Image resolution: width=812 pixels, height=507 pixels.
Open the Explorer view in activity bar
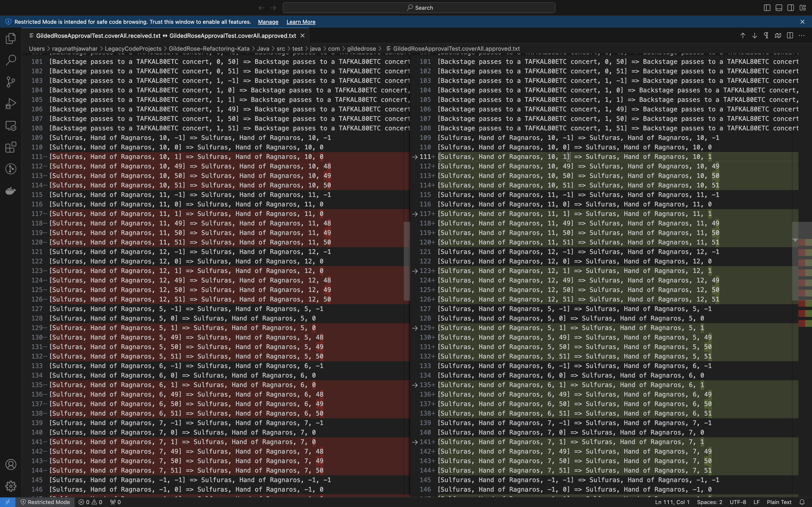point(11,38)
